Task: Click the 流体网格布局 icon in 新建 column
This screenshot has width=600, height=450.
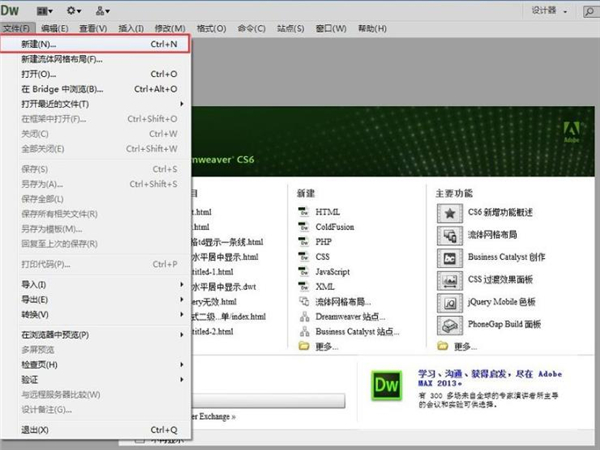Action: tap(304, 302)
